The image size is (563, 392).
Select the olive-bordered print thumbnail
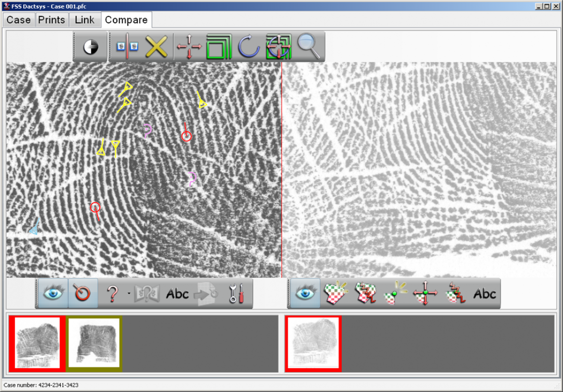click(x=94, y=344)
